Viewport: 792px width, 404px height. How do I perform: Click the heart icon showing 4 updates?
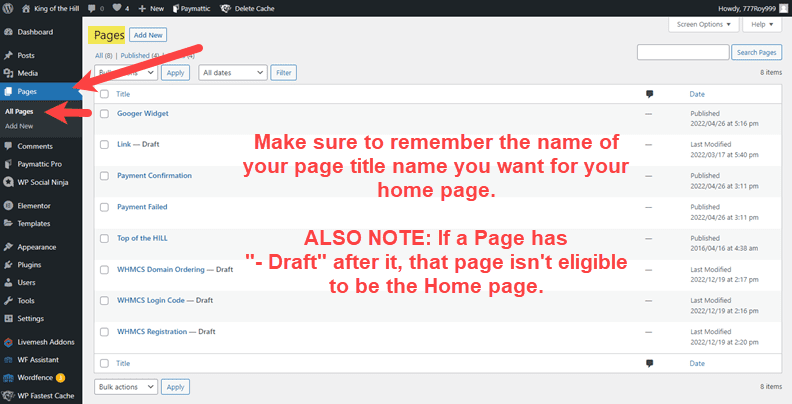[x=116, y=8]
